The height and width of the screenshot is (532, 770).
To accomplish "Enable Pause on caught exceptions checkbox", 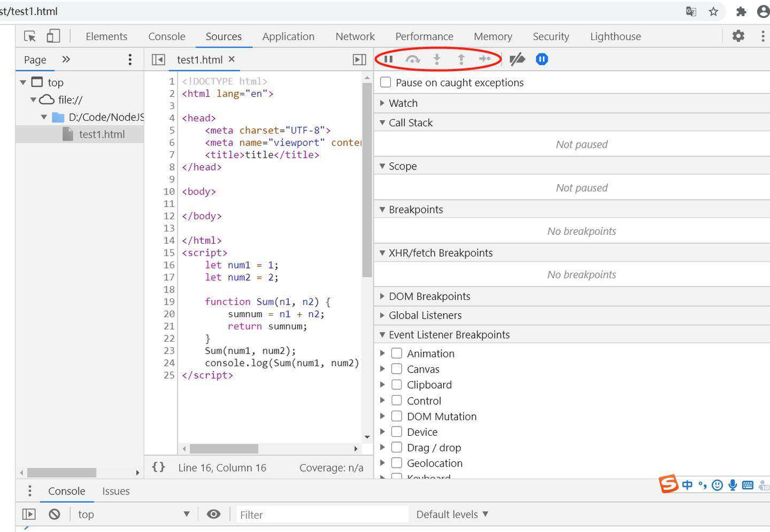I will [386, 82].
